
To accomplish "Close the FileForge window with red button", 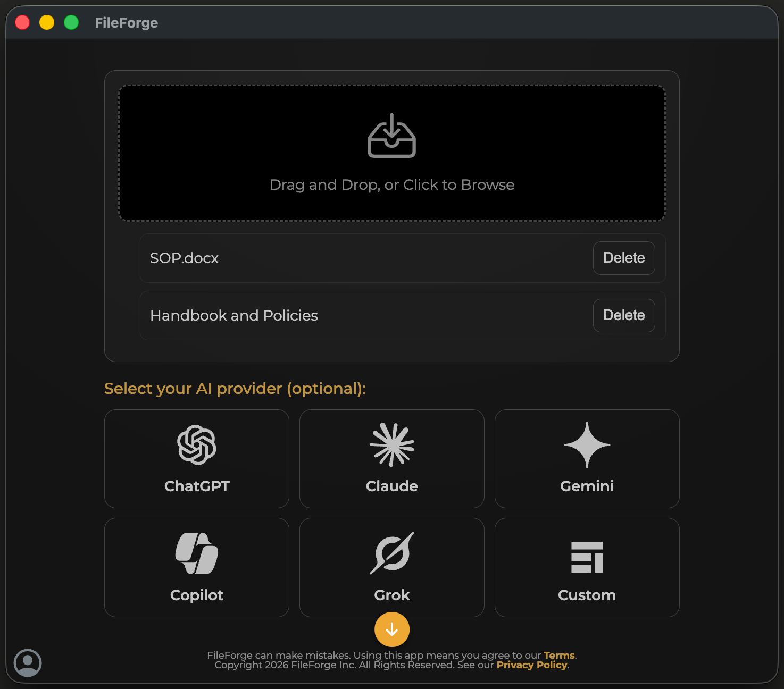I will pyautogui.click(x=22, y=22).
